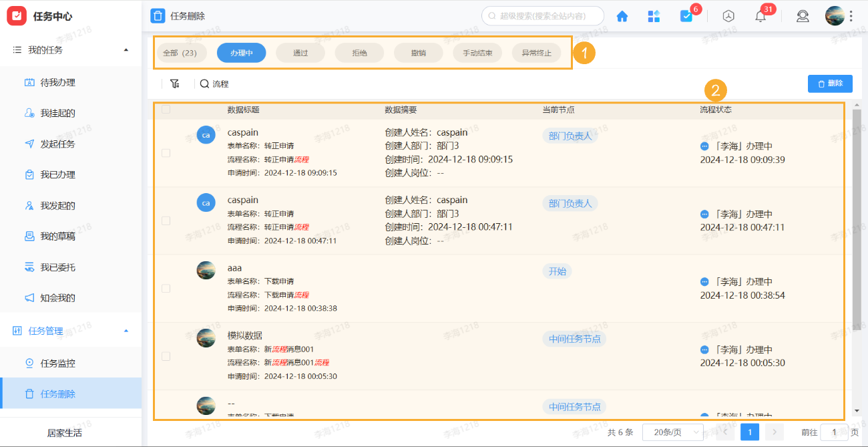Open the contacts icon in the top bar

pyautogui.click(x=803, y=15)
